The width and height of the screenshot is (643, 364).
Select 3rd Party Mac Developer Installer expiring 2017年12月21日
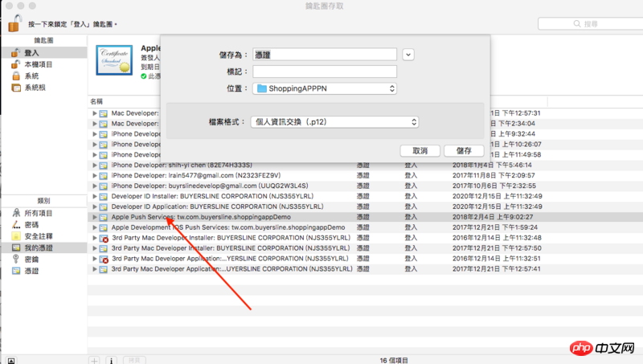pos(231,248)
